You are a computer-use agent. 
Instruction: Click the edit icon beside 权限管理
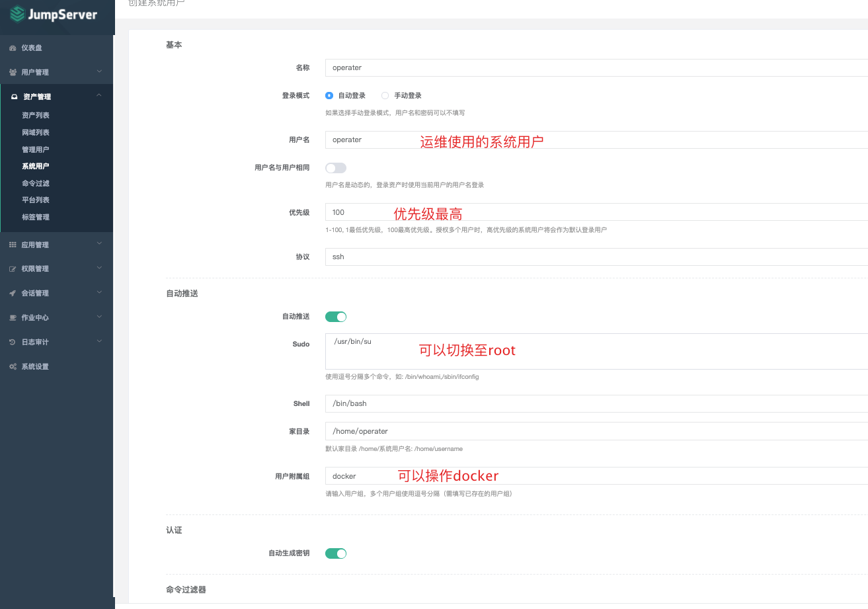tap(13, 269)
